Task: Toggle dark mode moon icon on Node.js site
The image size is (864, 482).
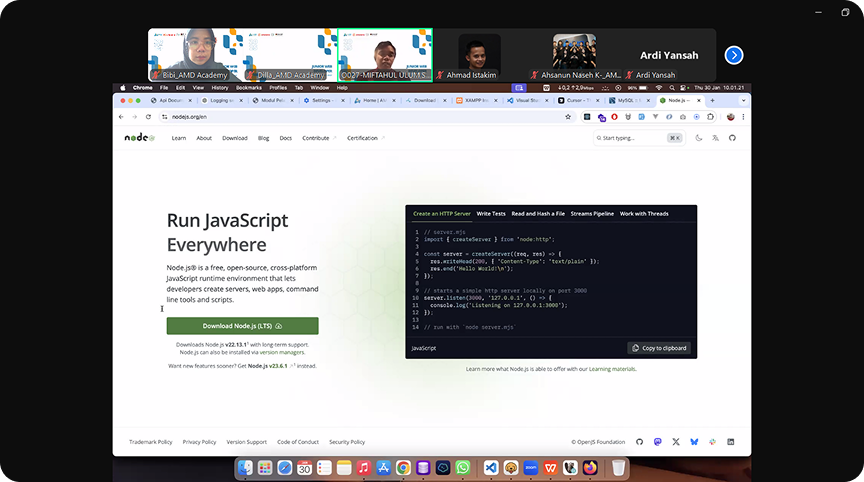Action: point(699,138)
